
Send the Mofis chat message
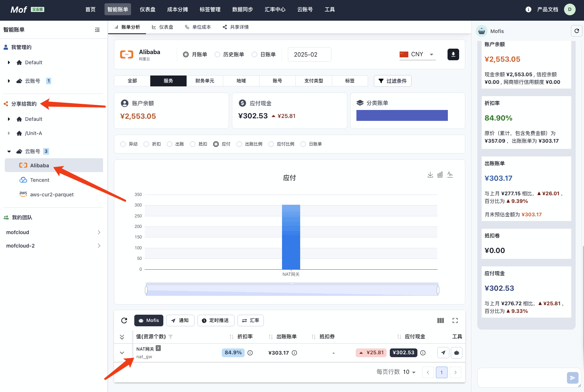[x=572, y=378]
